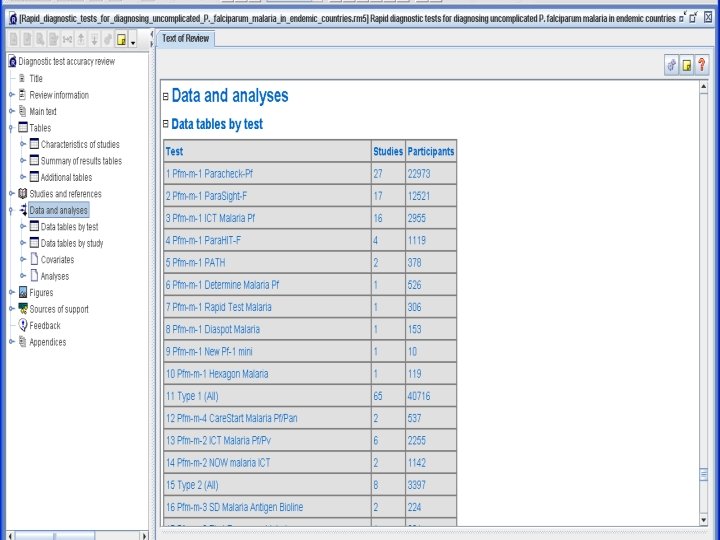Select Summary of results tables in outline
Viewport: 720px width, 540px height.
[x=81, y=161]
